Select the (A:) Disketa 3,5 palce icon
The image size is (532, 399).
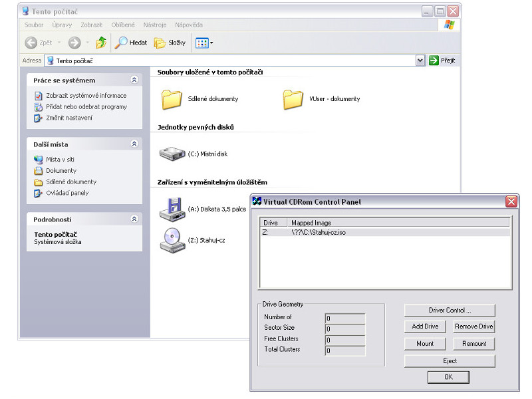172,209
